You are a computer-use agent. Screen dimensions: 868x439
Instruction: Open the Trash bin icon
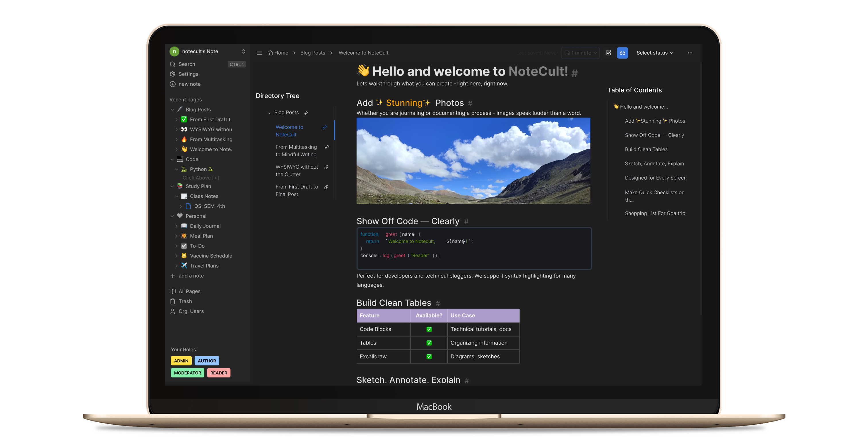click(x=173, y=301)
